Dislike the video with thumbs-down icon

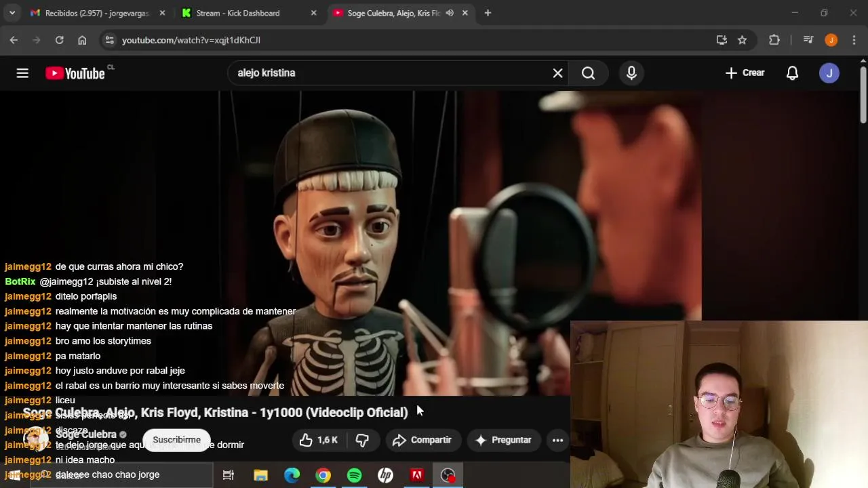[362, 440]
